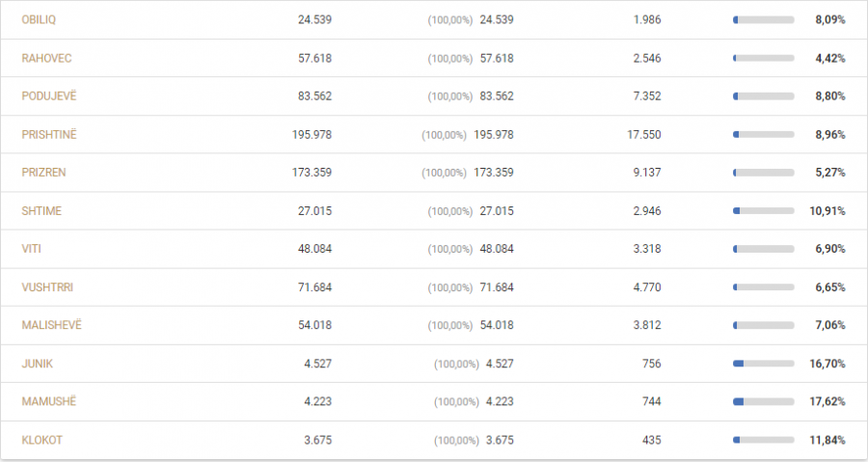Image resolution: width=868 pixels, height=462 pixels.
Task: Select PODUJEVË in the results table
Action: pos(49,95)
